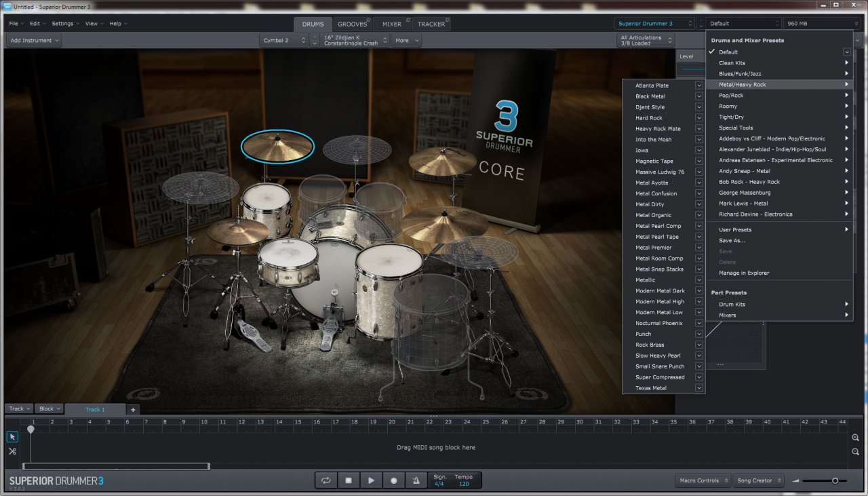868x496 pixels.
Task: Select the scissors cut tool
Action: tap(12, 451)
